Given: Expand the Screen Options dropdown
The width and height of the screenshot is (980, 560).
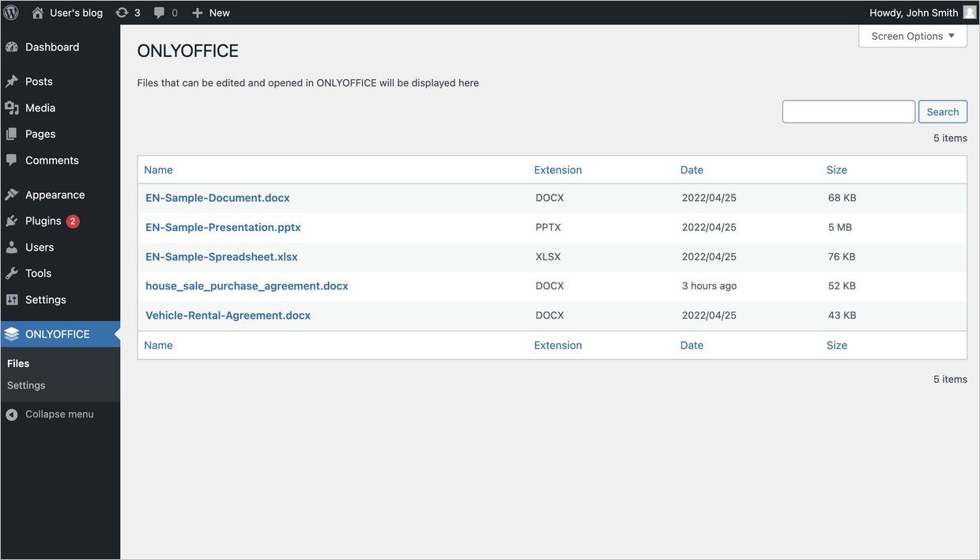Looking at the screenshot, I should click(x=912, y=36).
